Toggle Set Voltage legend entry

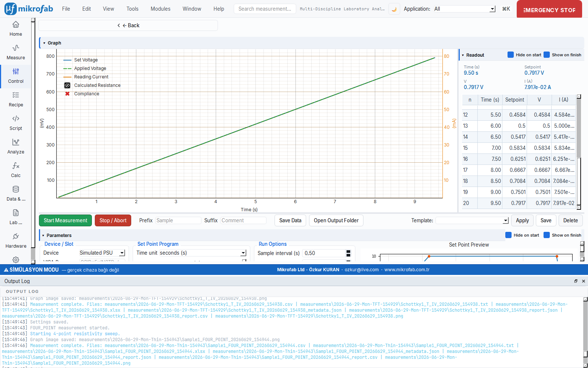[80, 60]
